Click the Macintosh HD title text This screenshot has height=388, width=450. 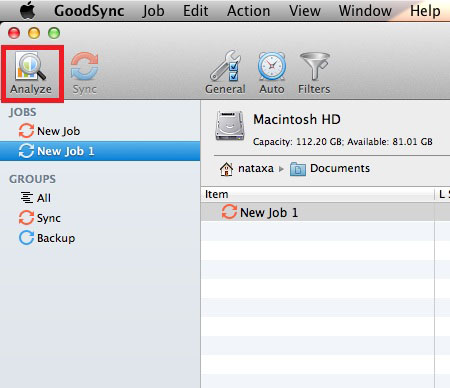coord(297,119)
